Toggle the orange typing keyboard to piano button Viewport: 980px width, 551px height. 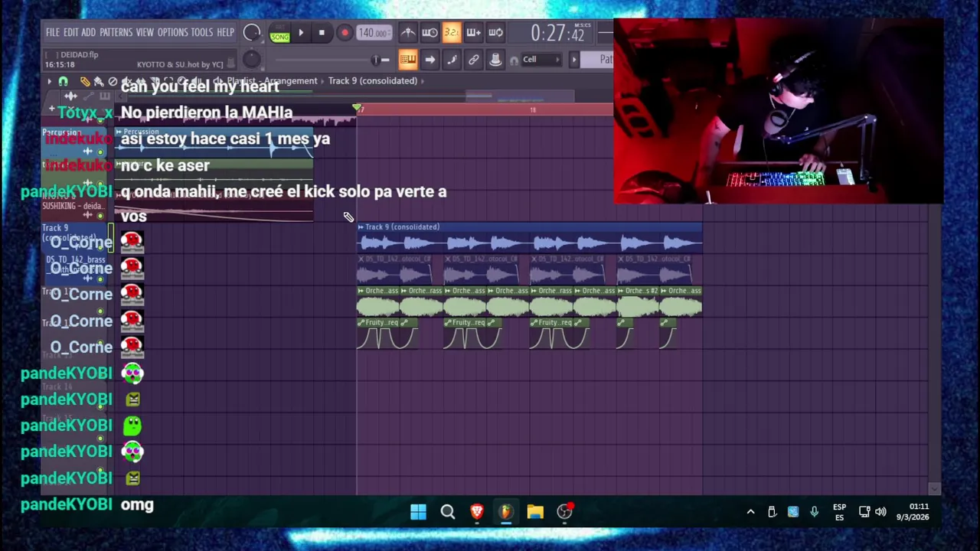click(407, 60)
